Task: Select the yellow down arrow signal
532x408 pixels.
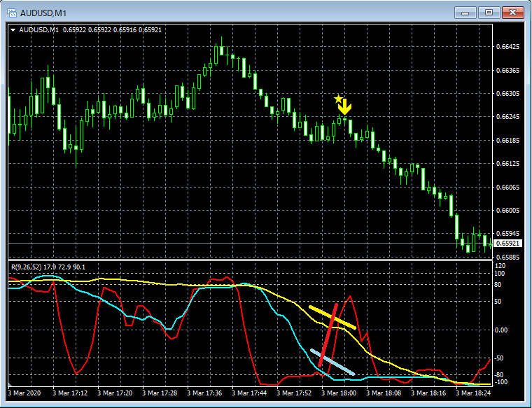Action: click(x=345, y=107)
